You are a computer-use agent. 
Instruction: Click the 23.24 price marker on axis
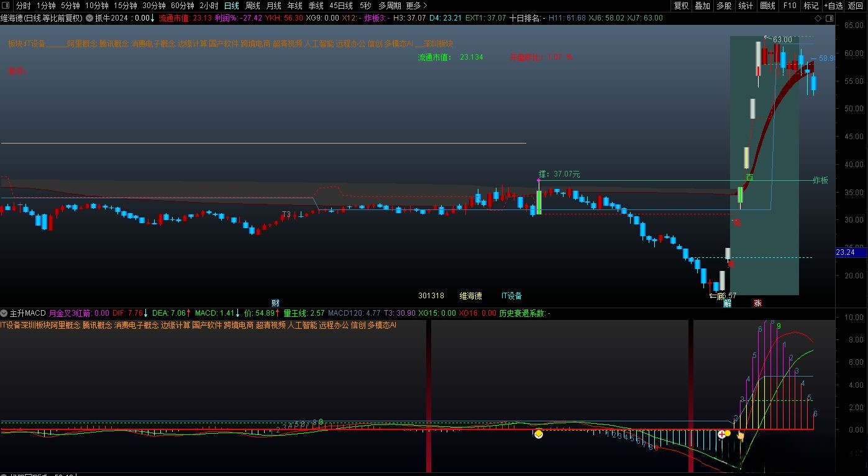point(846,252)
